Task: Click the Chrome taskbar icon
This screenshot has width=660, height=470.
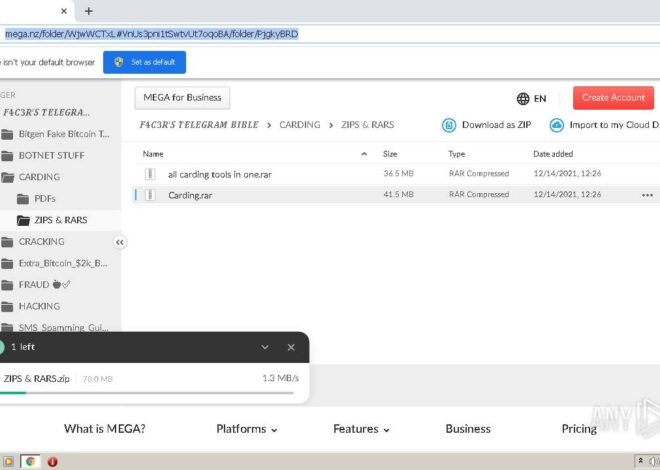Action: [x=30, y=462]
